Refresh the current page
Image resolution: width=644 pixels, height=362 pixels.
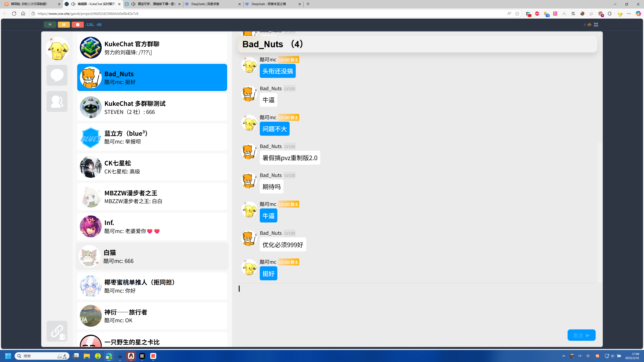[x=14, y=14]
